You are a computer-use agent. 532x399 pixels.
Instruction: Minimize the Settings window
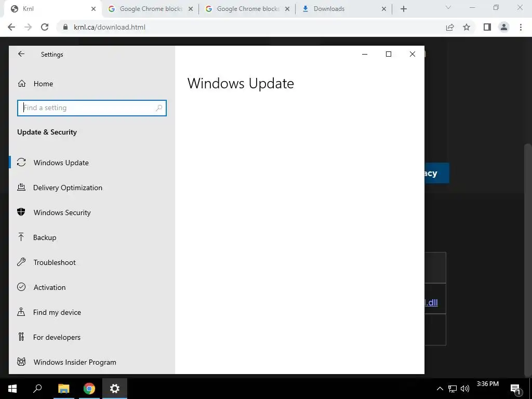[x=365, y=54]
